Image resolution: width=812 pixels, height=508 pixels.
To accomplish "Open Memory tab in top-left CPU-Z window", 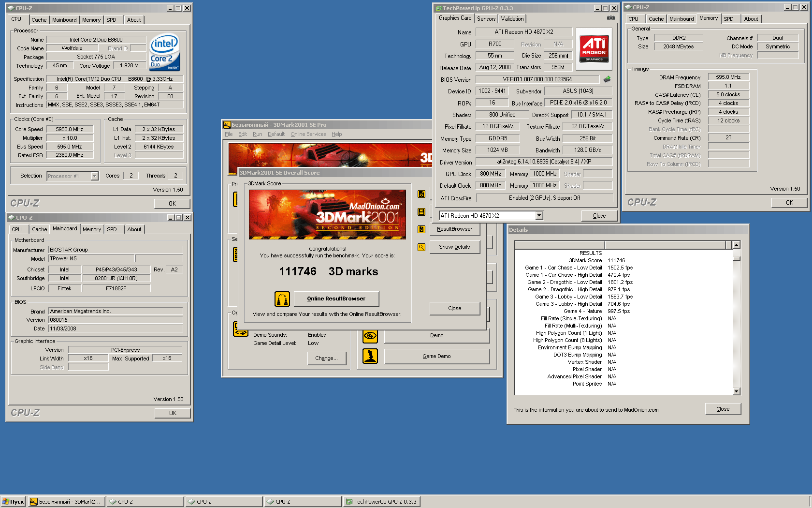I will 91,20.
